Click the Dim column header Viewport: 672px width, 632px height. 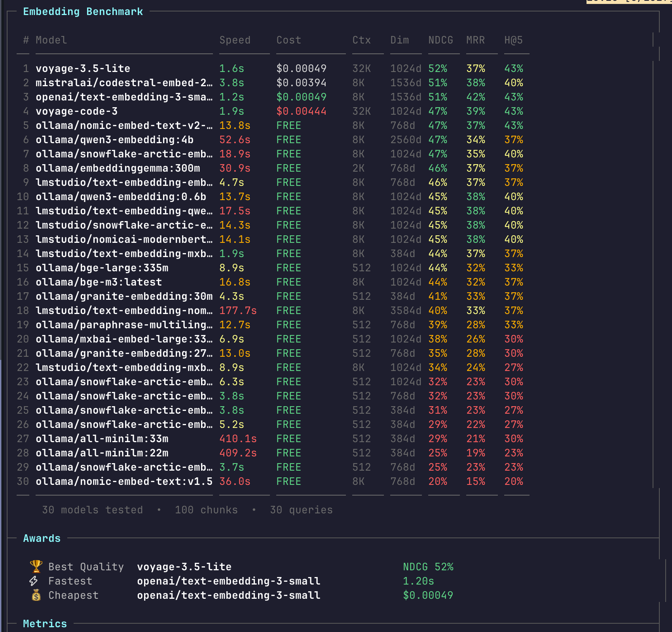[x=400, y=40]
